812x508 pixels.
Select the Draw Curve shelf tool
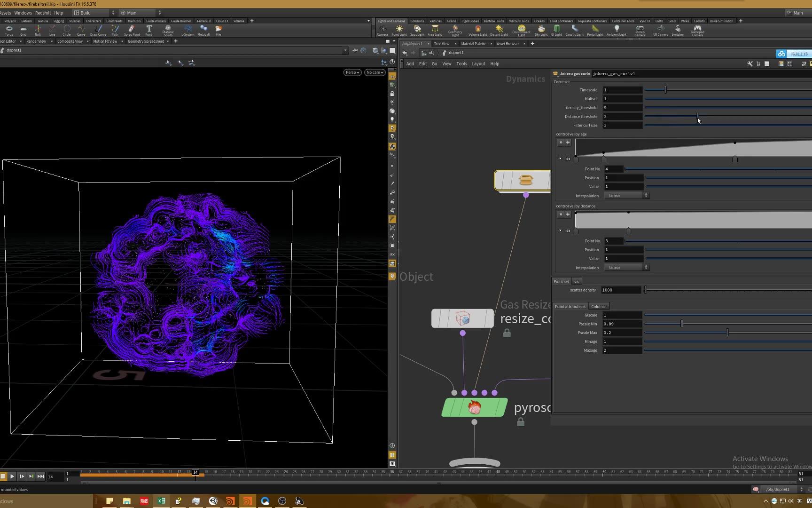point(98,31)
